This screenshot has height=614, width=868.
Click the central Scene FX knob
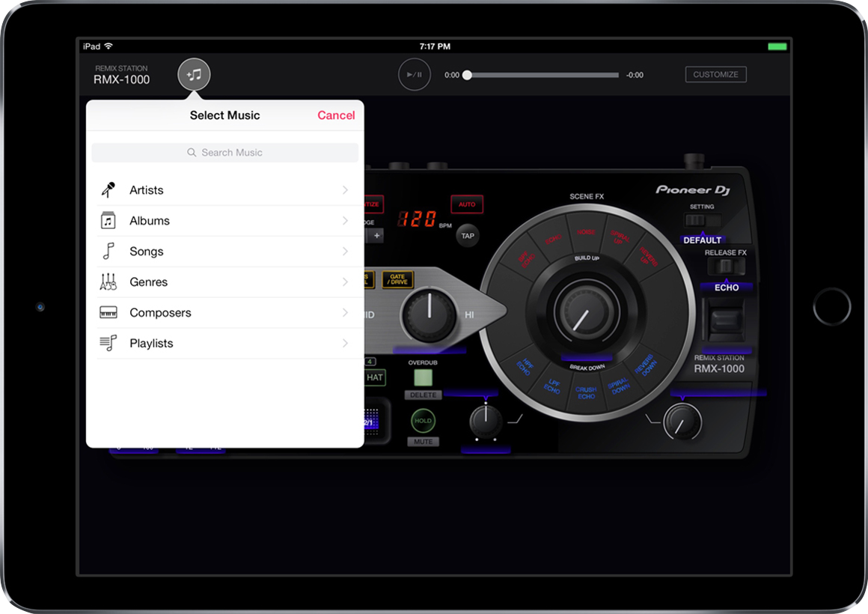tap(587, 312)
